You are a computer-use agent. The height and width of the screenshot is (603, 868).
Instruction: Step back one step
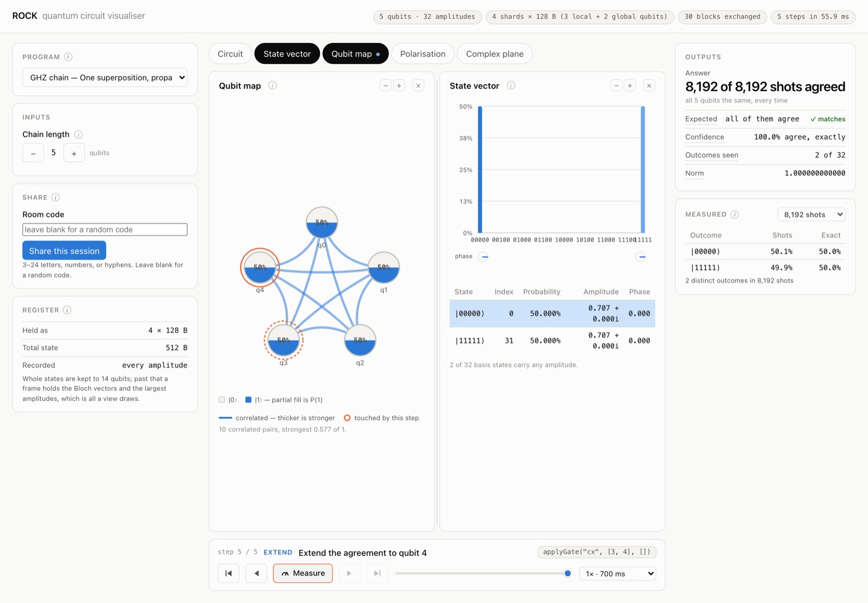(256, 573)
